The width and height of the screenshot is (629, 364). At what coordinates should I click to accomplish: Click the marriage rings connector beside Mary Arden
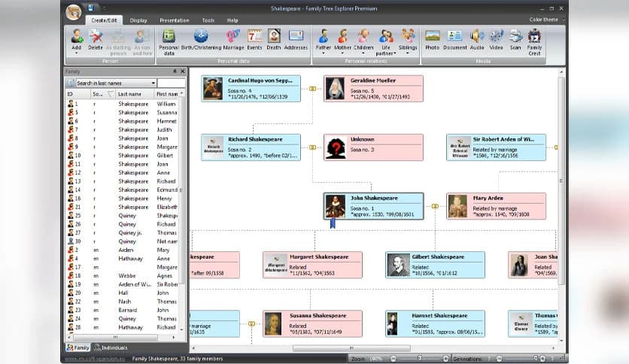(435, 206)
